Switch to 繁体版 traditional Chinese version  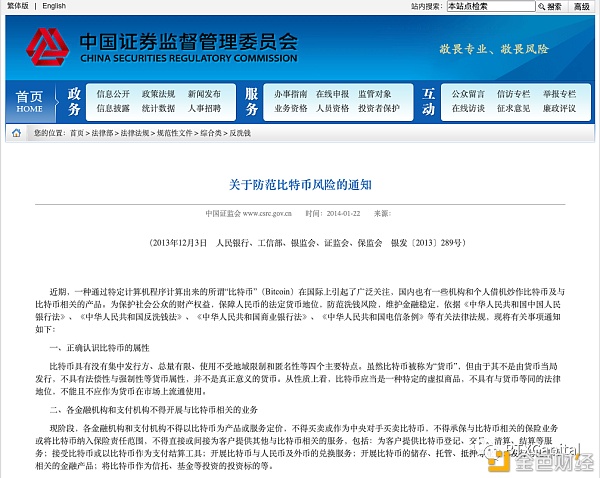[x=18, y=6]
